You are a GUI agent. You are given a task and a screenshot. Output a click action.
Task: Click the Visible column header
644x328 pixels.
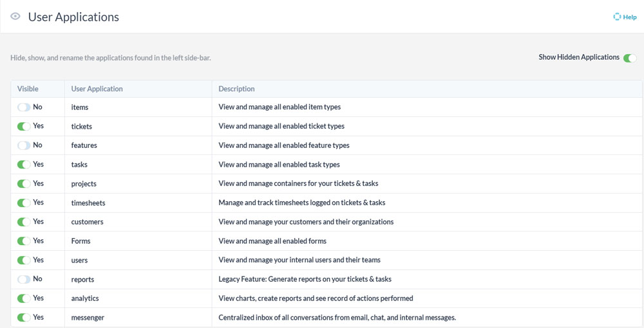pyautogui.click(x=28, y=89)
